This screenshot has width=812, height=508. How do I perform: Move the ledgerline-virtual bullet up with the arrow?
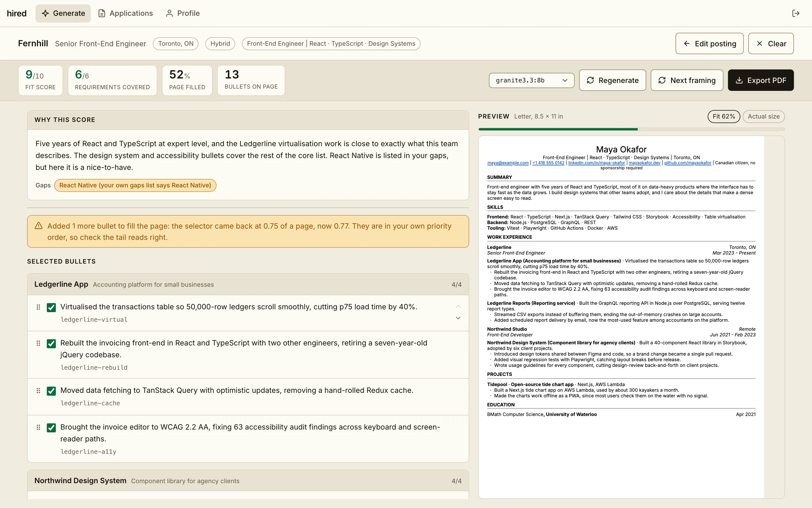pyautogui.click(x=458, y=306)
